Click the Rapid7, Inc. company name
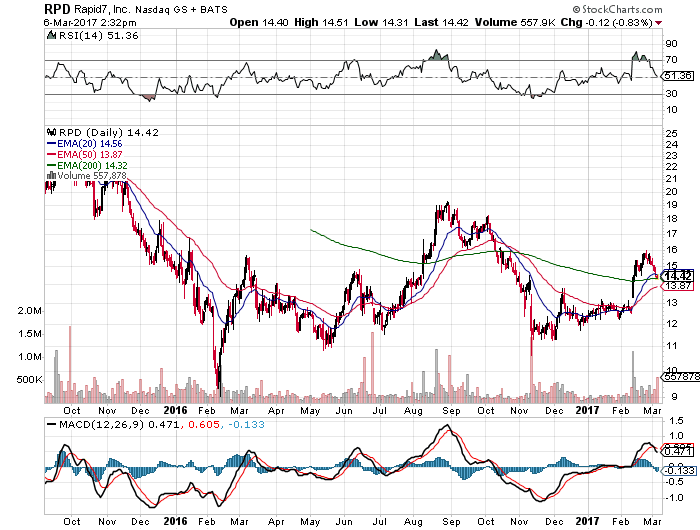The height and width of the screenshot is (530, 700). (102, 9)
